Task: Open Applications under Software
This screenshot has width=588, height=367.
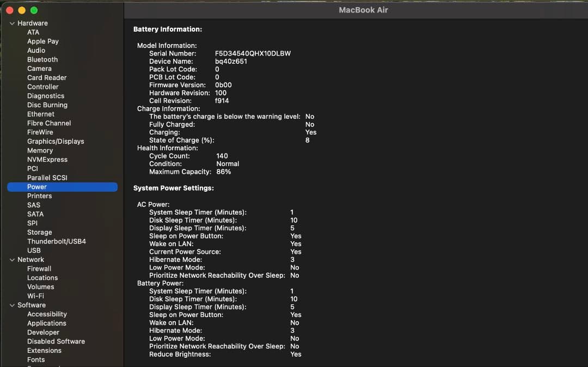Action: click(x=47, y=323)
